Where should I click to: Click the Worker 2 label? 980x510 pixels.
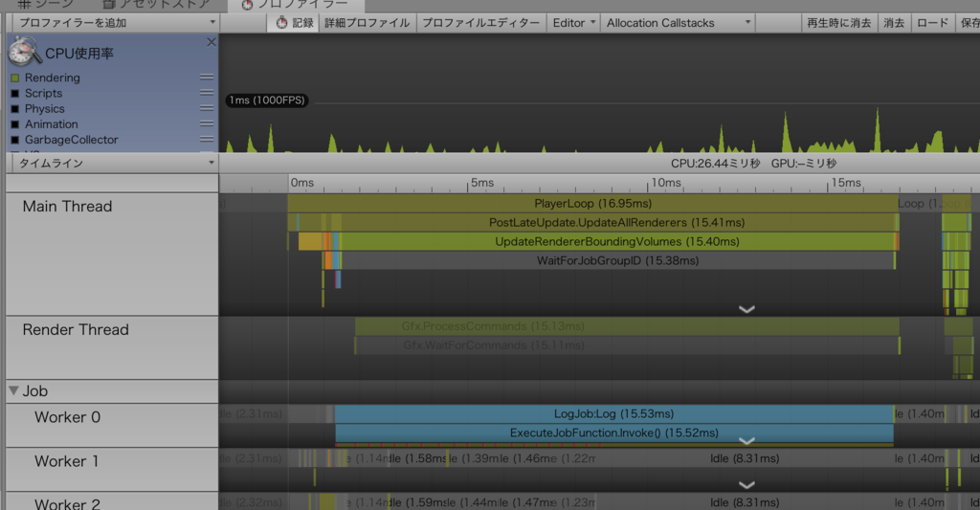[68, 503]
